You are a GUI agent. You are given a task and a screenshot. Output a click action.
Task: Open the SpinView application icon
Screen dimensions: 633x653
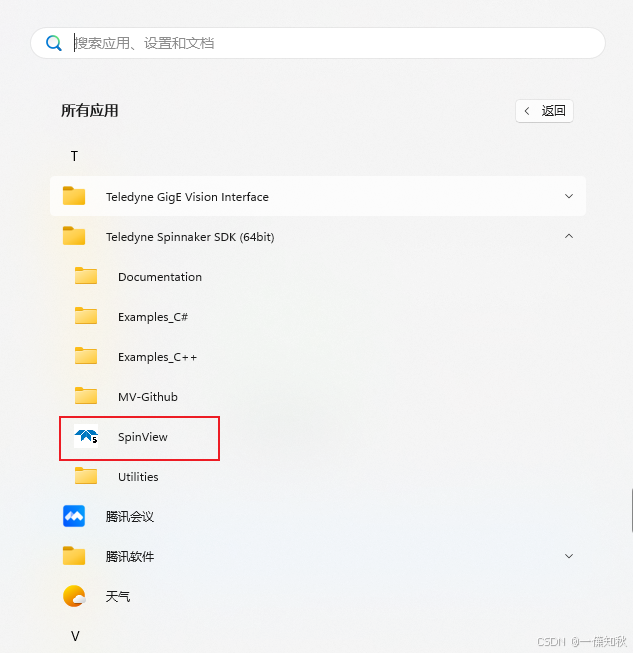[86, 436]
